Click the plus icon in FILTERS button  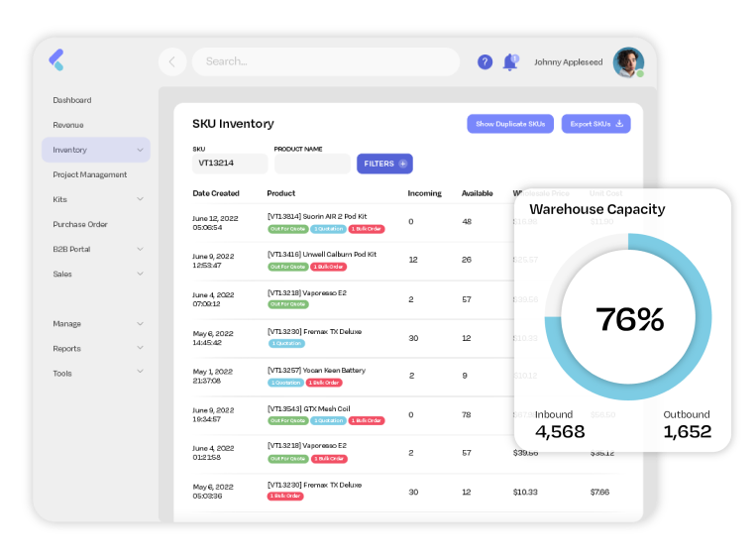[403, 164]
